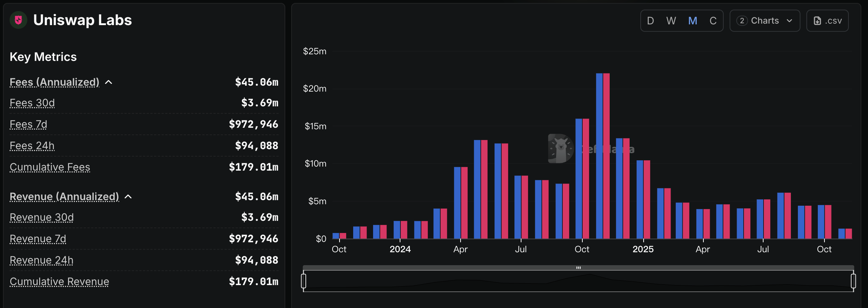This screenshot has width=868, height=308.
Task: Click the Revenue 7d metric label
Action: (38, 239)
